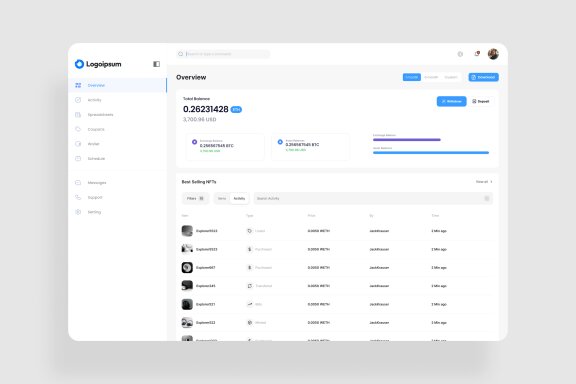Click the Withdraw button

point(451,101)
